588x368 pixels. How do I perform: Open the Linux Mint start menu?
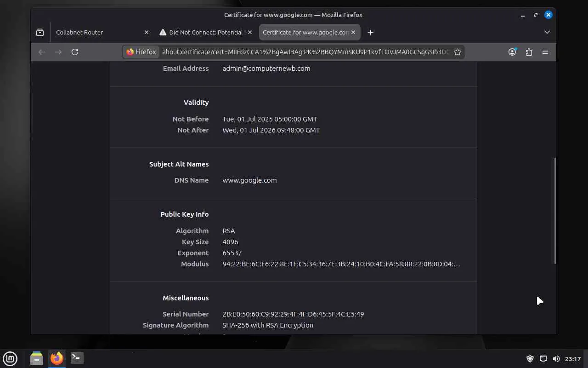coord(10,358)
